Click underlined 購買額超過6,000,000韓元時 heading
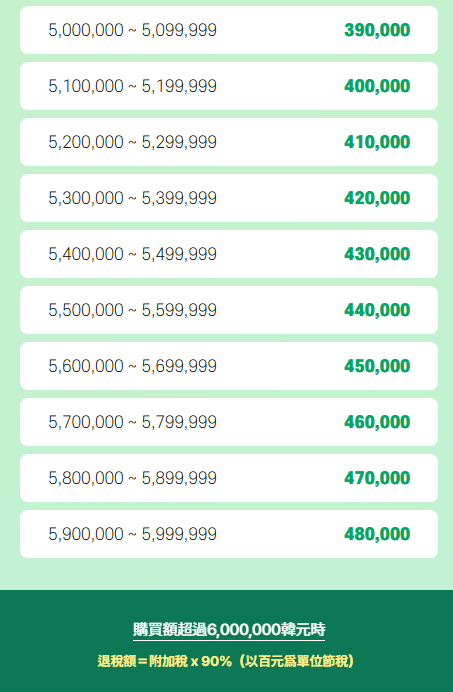 [229, 630]
